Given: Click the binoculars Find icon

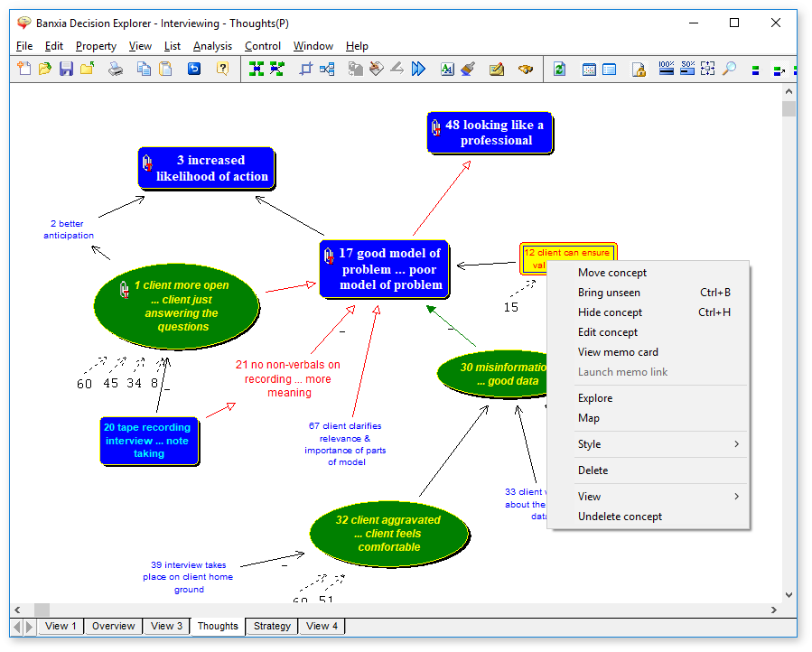Looking at the screenshot, I should pyautogui.click(x=526, y=69).
